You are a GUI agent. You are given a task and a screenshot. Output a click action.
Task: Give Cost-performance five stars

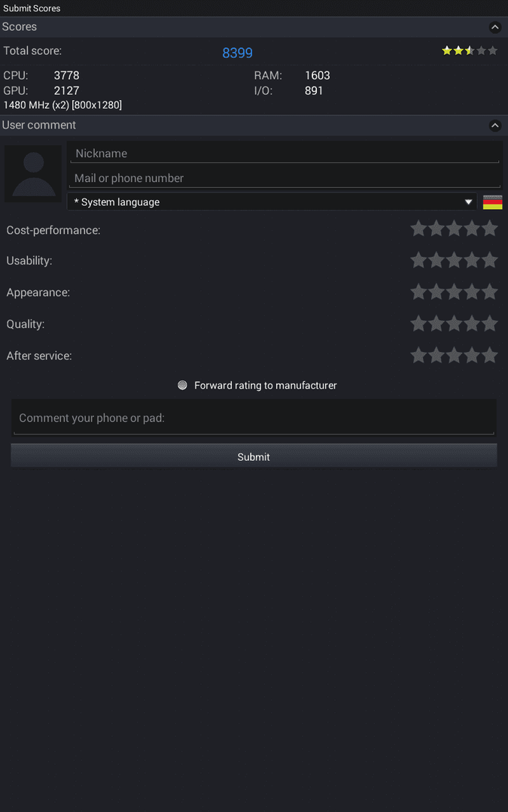point(490,229)
